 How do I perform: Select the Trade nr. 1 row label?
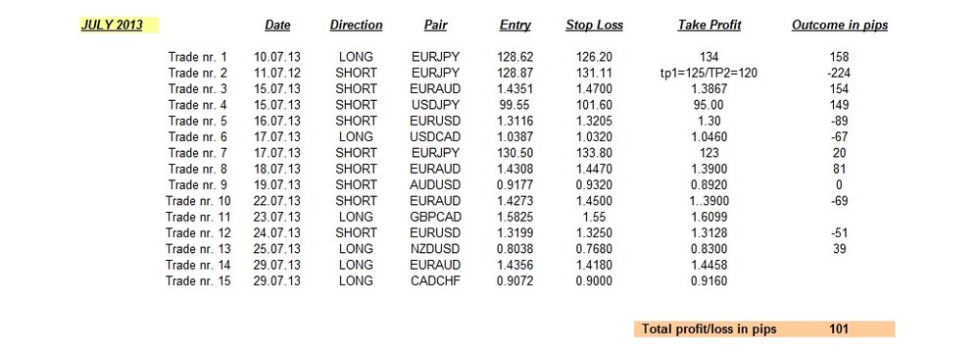[x=198, y=57]
